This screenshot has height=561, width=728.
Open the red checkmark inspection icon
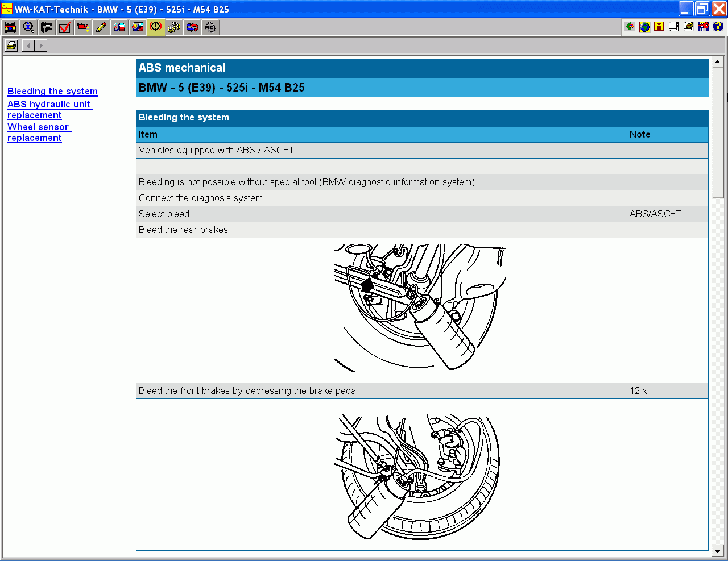(x=65, y=27)
